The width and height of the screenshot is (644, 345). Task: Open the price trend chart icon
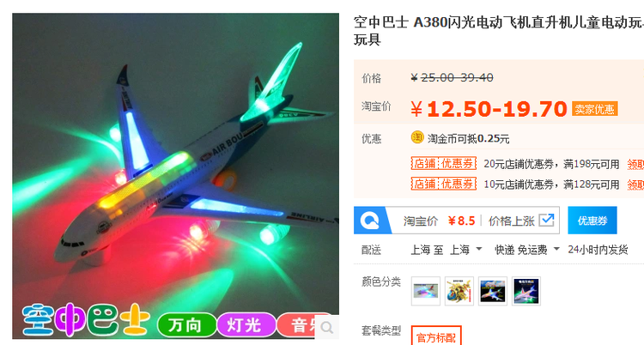(x=546, y=221)
